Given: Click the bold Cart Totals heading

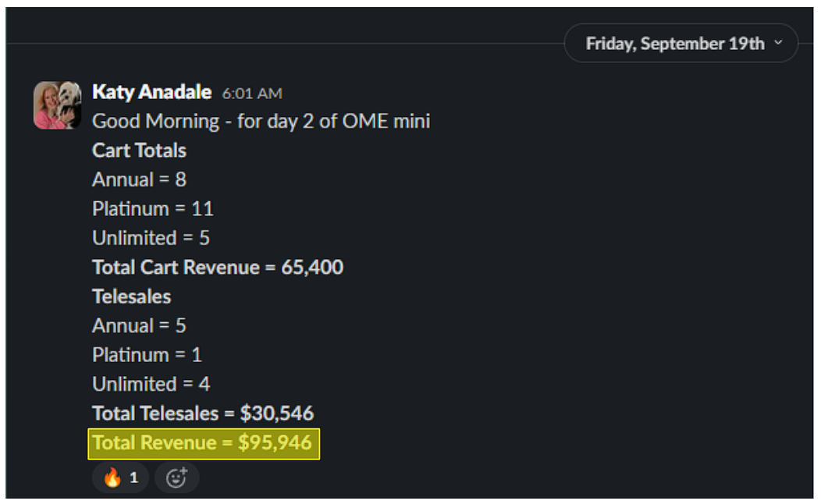Looking at the screenshot, I should click(139, 151).
